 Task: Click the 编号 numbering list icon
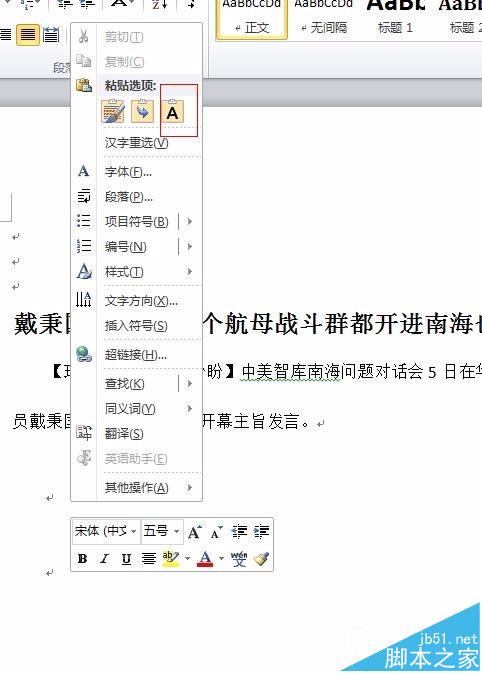pos(83,246)
